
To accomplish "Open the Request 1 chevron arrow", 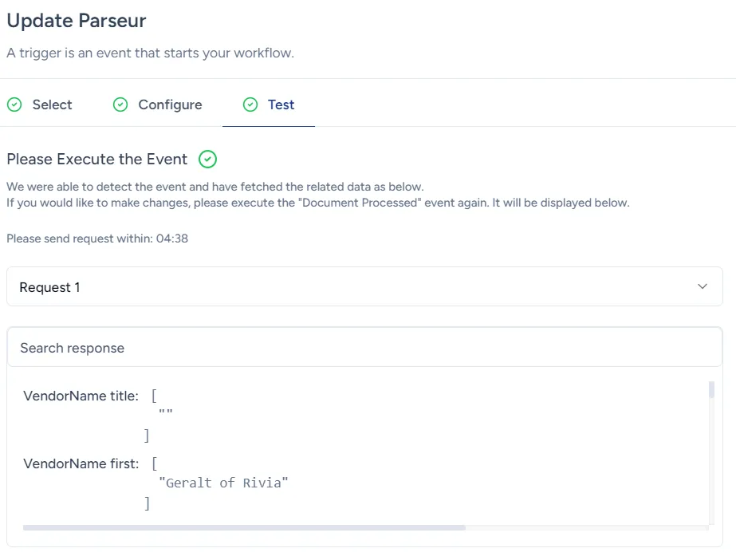I will click(x=702, y=286).
